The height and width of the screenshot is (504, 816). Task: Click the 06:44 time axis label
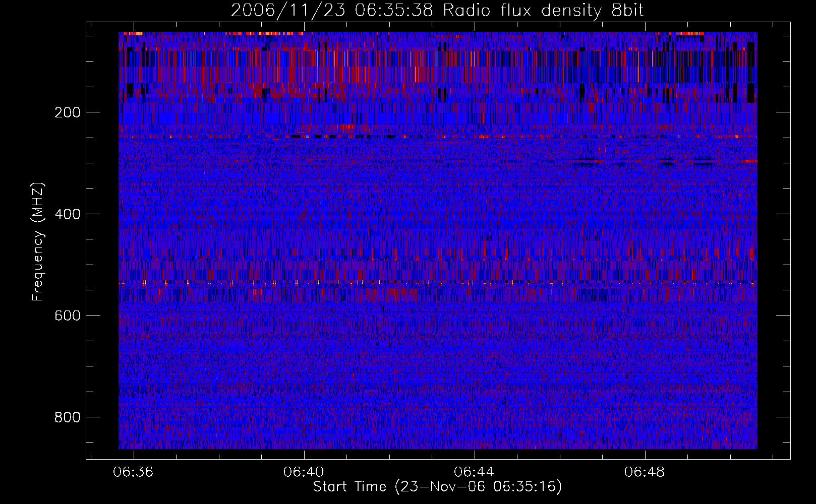475,472
